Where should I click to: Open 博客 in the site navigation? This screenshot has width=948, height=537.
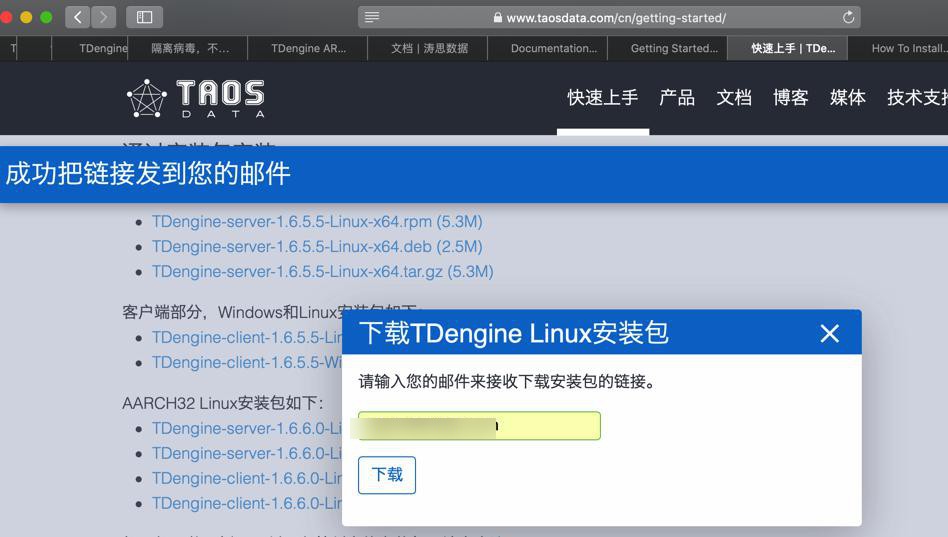pos(791,97)
